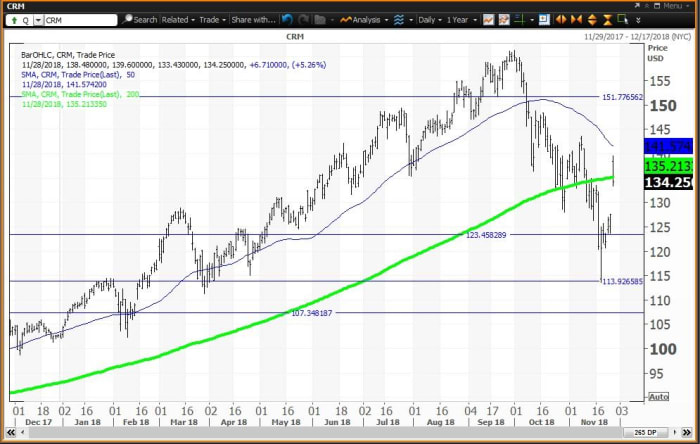Screen dimensions: 700x444
Task: Click the green up-arrow Q quote icon
Action: 19,21
